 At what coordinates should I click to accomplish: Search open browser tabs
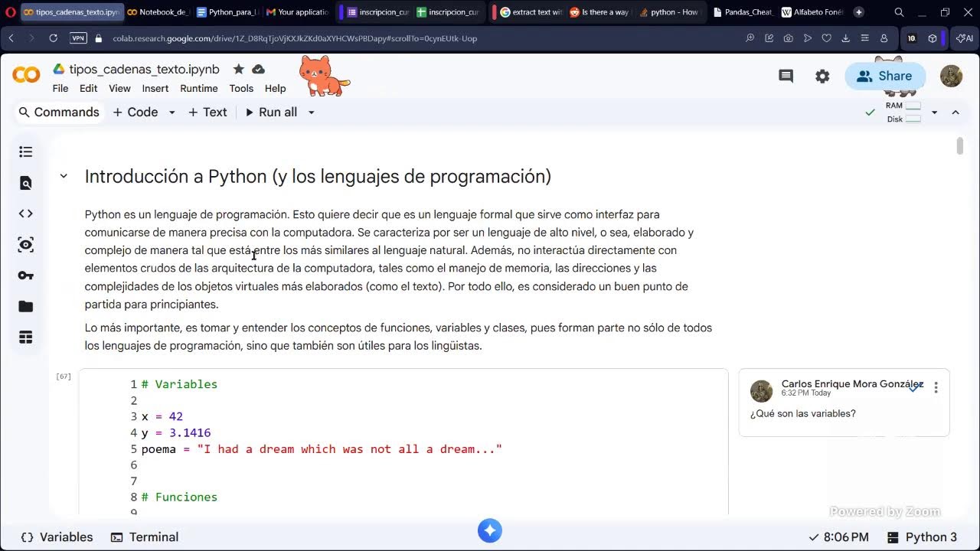coord(899,12)
